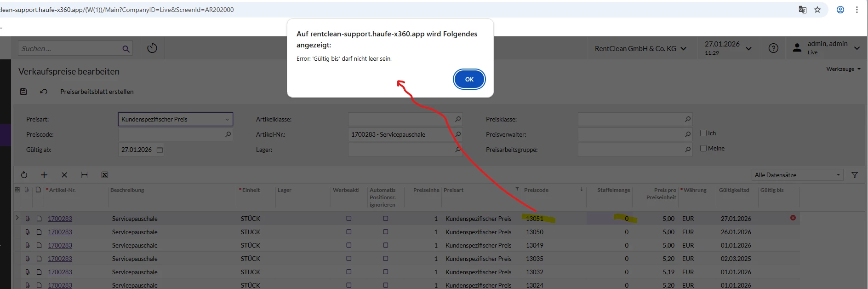
Task: Click the browser translate icon
Action: click(x=803, y=10)
